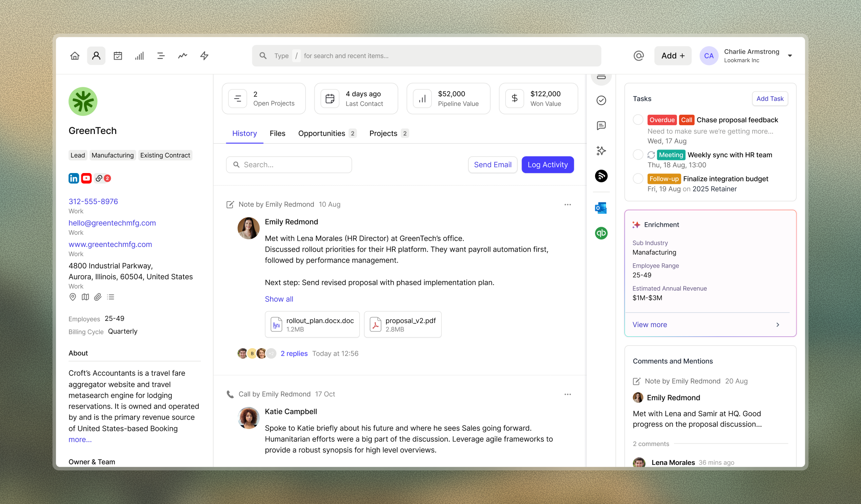The image size is (861, 504).
Task: Open the Charlie Armstrong account dropdown
Action: point(790,56)
